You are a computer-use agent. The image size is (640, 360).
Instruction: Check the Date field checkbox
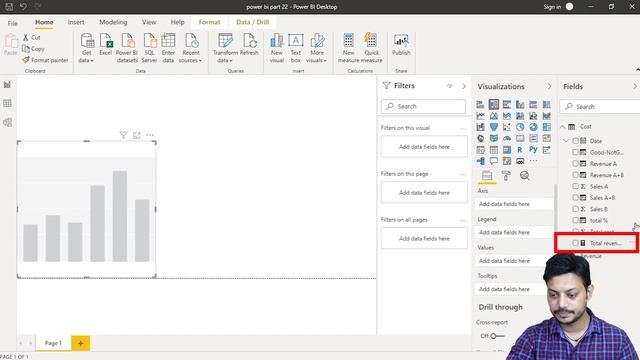click(575, 141)
